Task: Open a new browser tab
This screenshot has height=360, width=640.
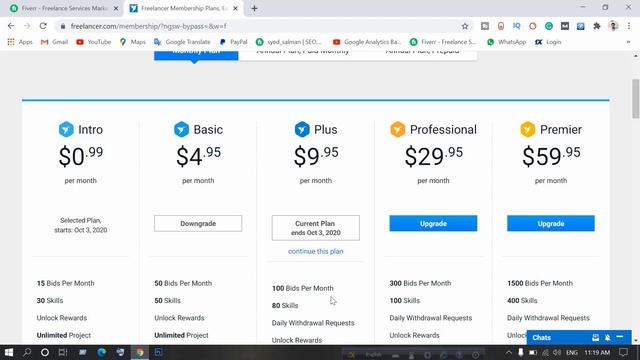Action: click(254, 8)
